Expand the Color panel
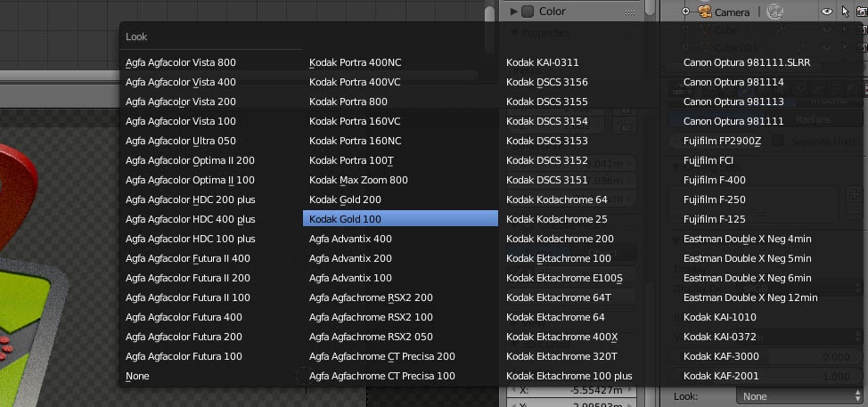 [x=513, y=11]
